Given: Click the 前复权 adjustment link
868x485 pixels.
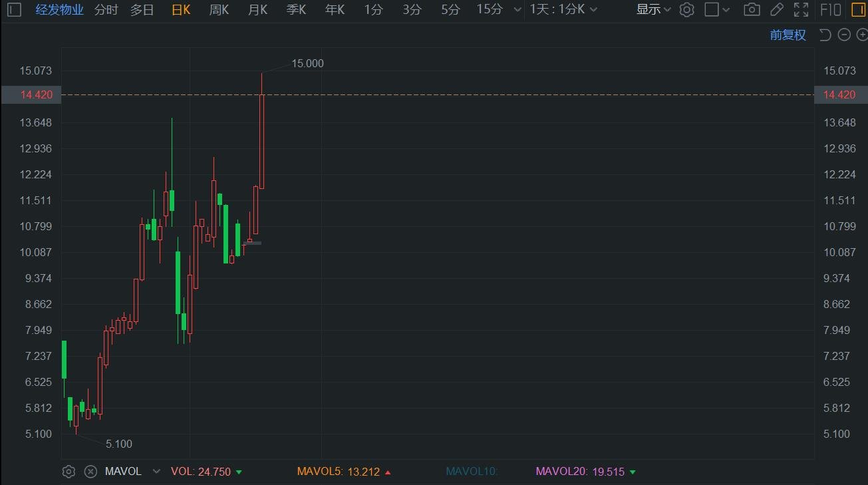Looking at the screenshot, I should pyautogui.click(x=788, y=35).
